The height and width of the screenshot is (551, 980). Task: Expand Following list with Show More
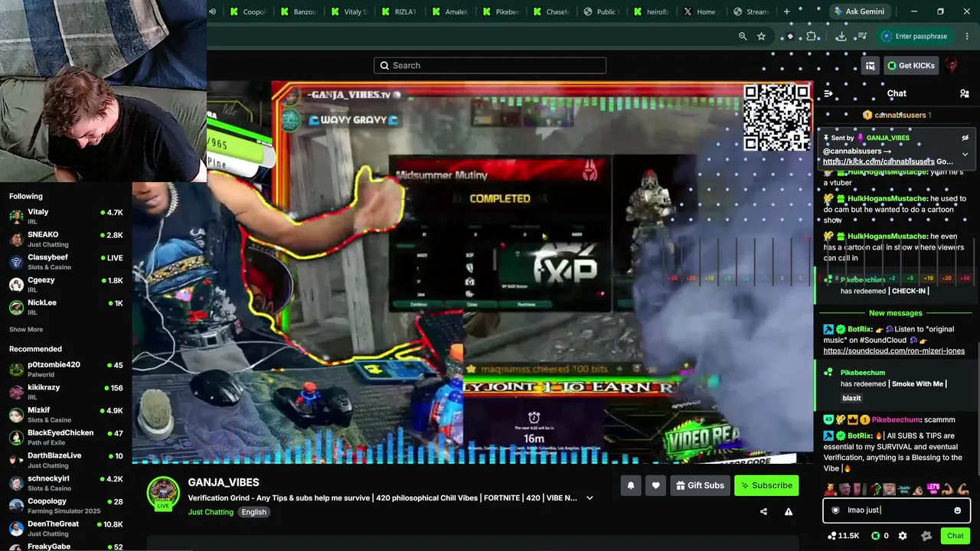click(x=26, y=329)
